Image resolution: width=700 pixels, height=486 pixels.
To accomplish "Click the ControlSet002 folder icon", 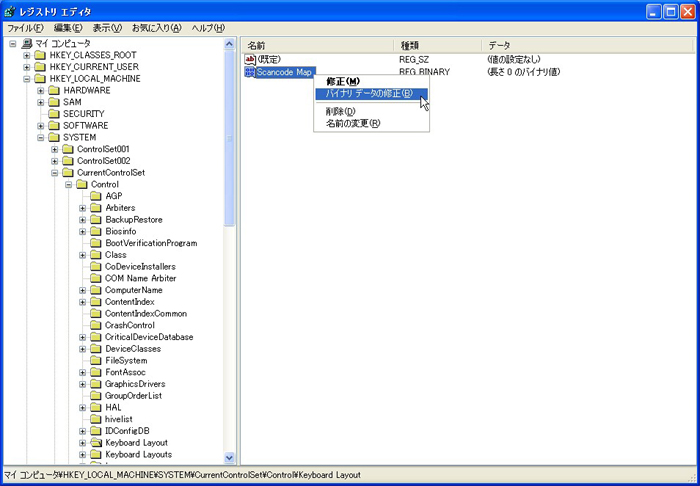I will pos(68,161).
